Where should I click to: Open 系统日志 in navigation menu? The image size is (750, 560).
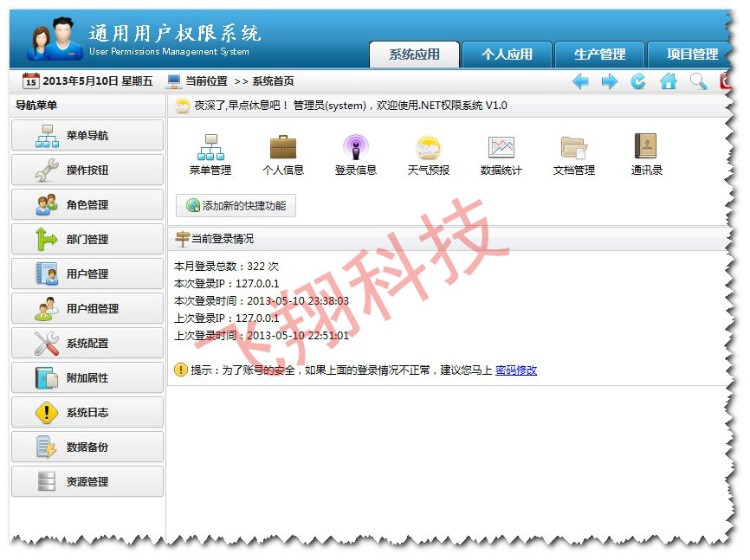coord(88,412)
